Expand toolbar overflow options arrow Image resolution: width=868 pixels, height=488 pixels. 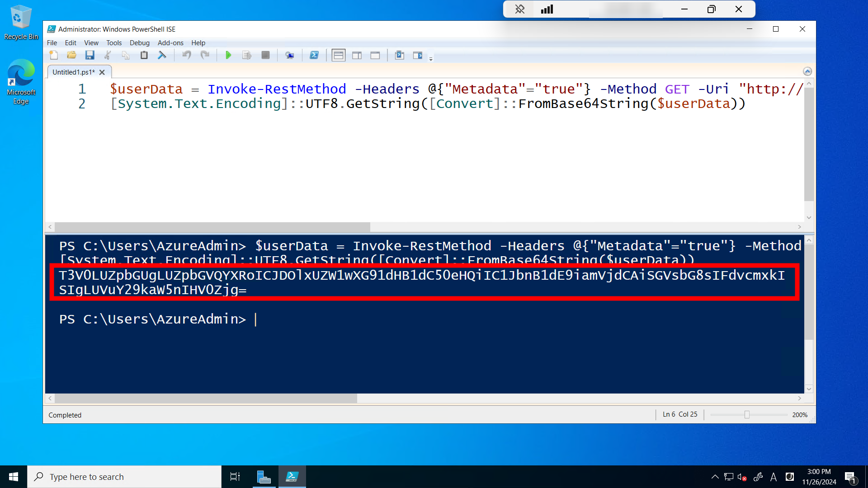pyautogui.click(x=431, y=59)
